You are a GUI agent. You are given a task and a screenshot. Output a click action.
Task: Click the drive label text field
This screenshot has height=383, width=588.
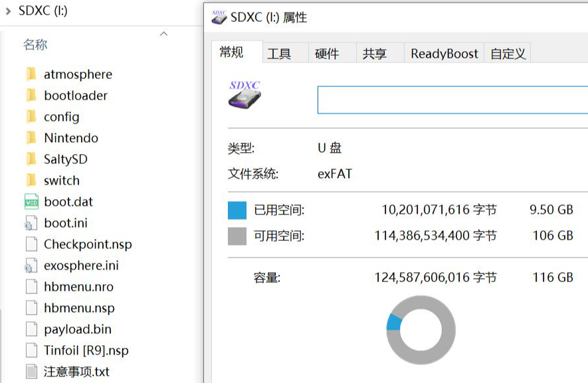point(452,100)
